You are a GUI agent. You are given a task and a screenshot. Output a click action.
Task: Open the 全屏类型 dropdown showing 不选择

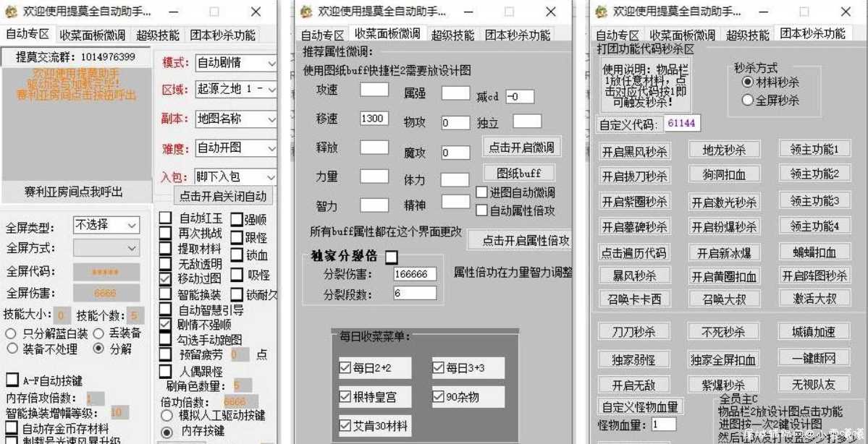106,225
